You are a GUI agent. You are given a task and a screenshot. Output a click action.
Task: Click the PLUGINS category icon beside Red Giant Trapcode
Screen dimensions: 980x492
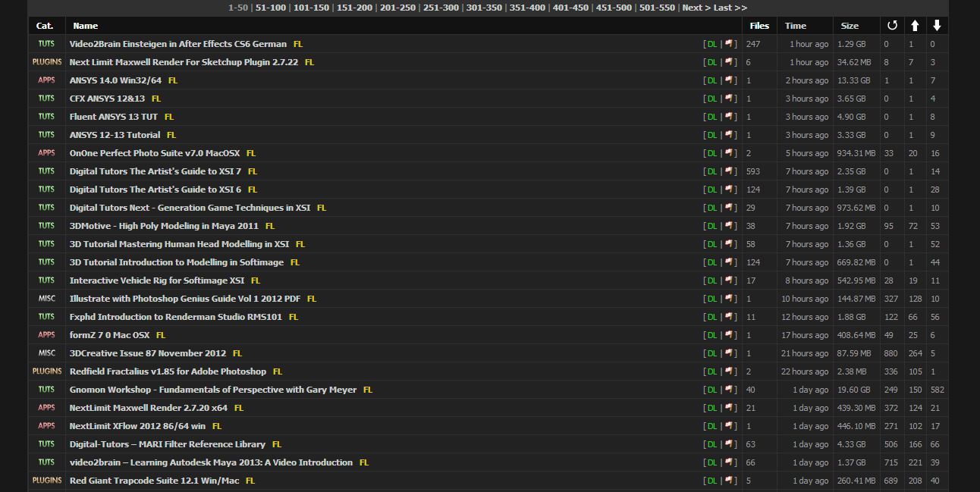[x=47, y=481]
